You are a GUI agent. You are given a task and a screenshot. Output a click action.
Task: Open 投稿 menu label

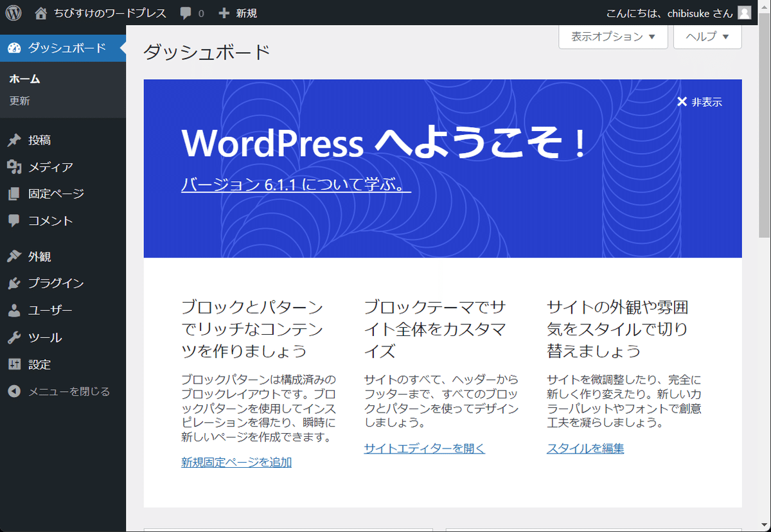point(39,140)
